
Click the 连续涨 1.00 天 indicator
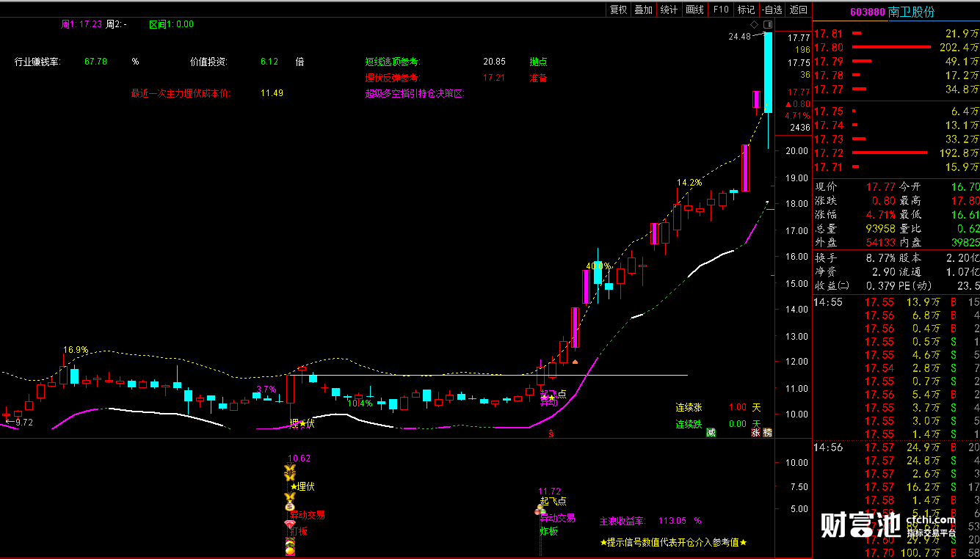coord(719,407)
